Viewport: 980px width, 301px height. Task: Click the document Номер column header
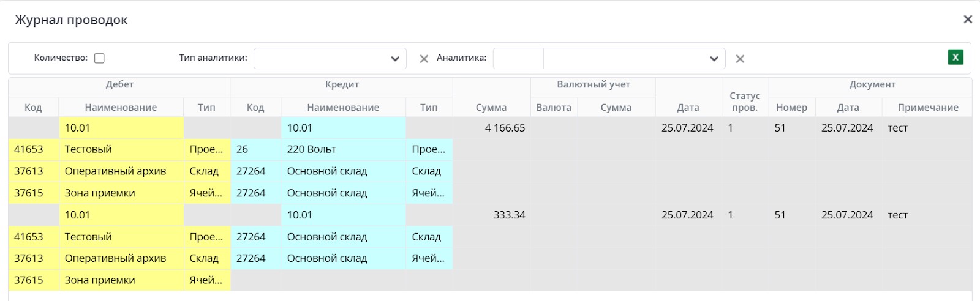pyautogui.click(x=791, y=107)
